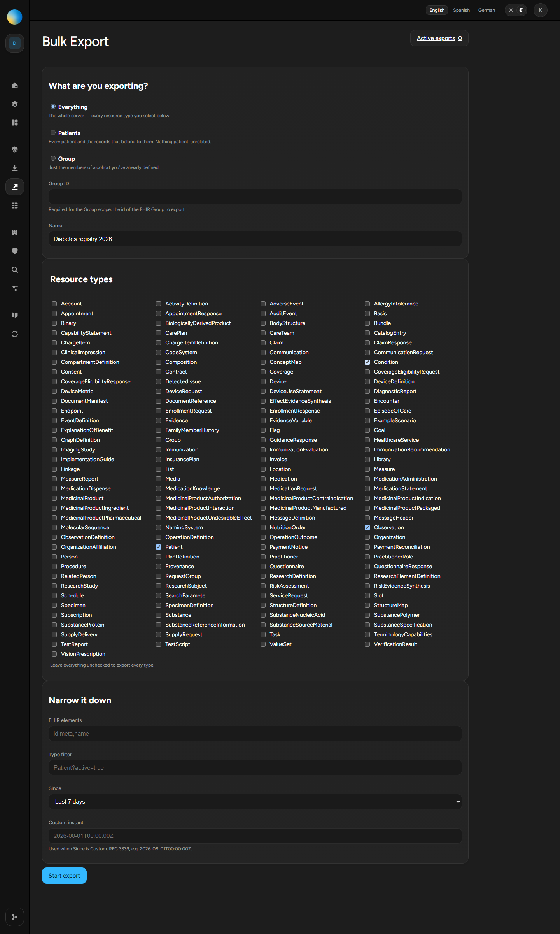Open the book documentation icon in sidebar

[15, 315]
